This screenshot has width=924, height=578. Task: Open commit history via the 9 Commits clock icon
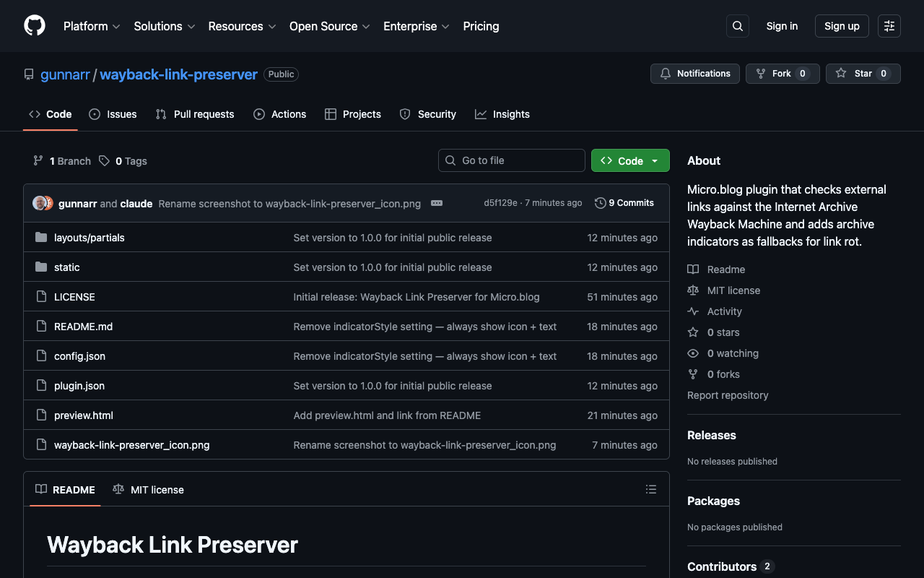click(600, 203)
